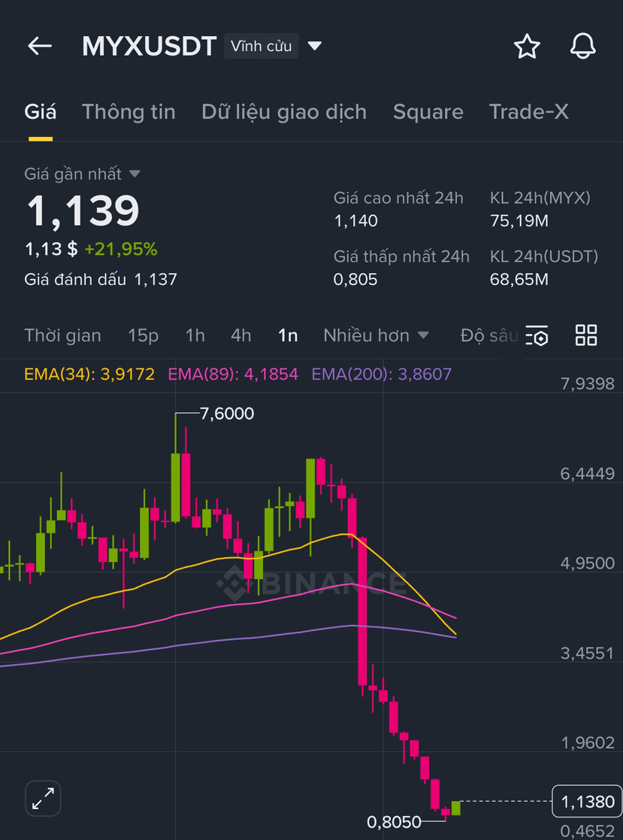Open the Square tab
This screenshot has height=840, width=623.
[428, 112]
